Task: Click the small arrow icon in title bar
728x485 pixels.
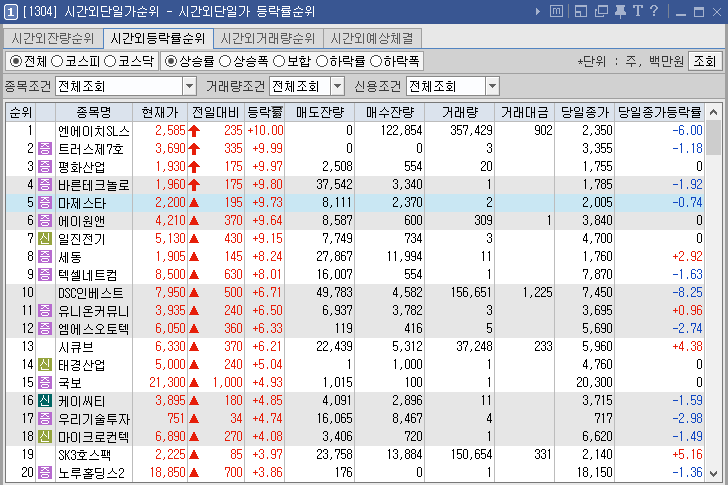Action: (538, 12)
